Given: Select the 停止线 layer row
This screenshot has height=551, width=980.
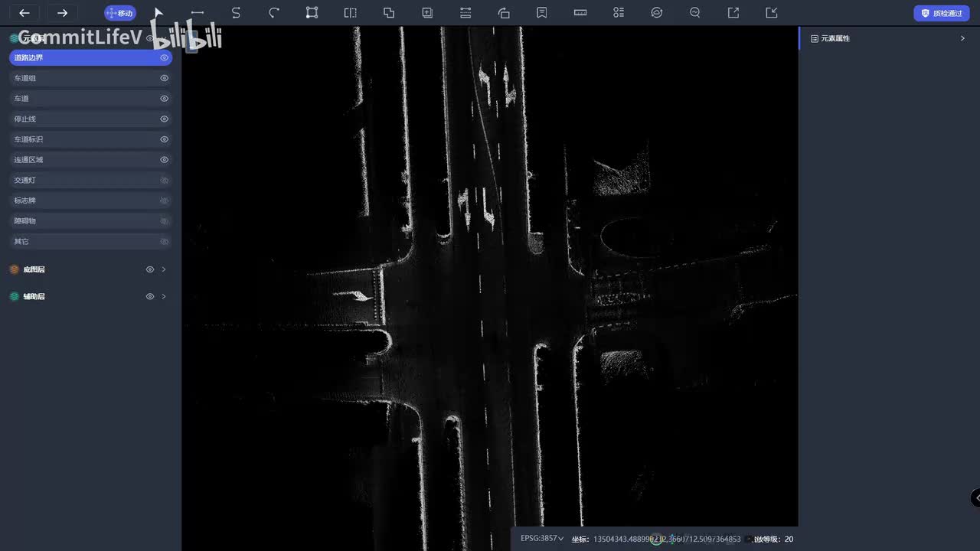Looking at the screenshot, I should click(x=90, y=119).
